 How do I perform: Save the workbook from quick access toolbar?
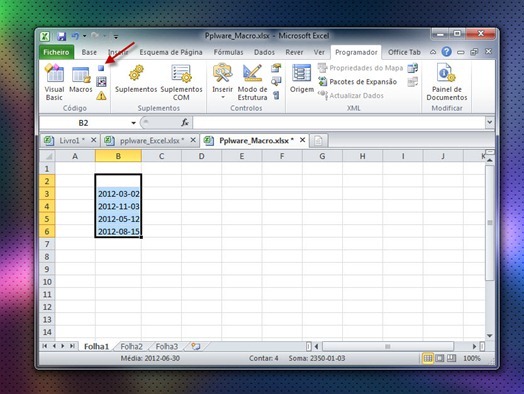(61, 36)
